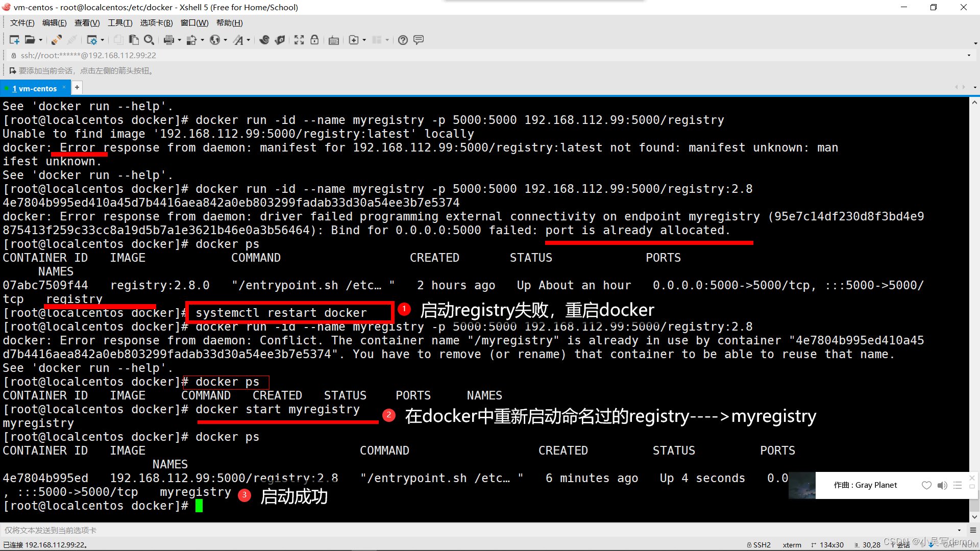Expand the font dropdown arrow
Viewport: 980px width, 551px height.
(x=249, y=40)
